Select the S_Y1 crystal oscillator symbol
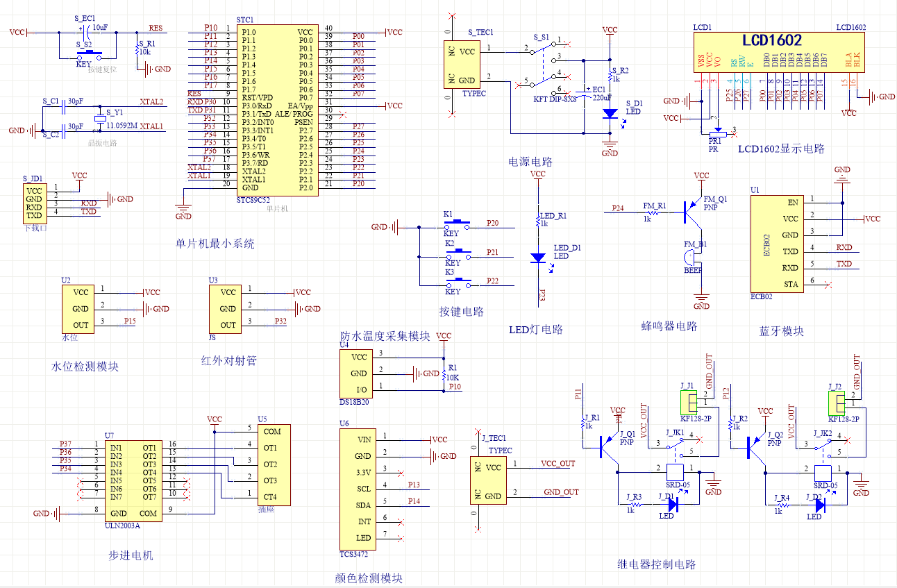 101,118
